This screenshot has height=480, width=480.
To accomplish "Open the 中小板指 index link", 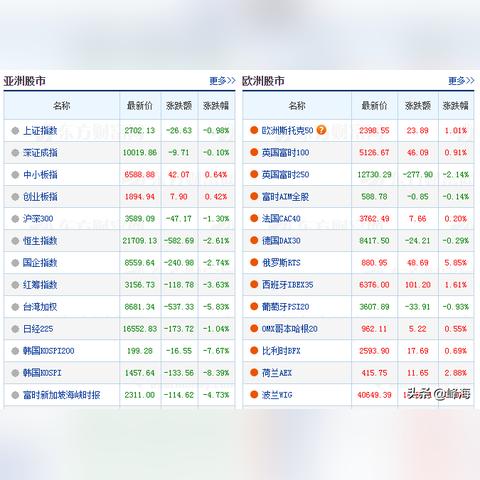I will (x=40, y=175).
